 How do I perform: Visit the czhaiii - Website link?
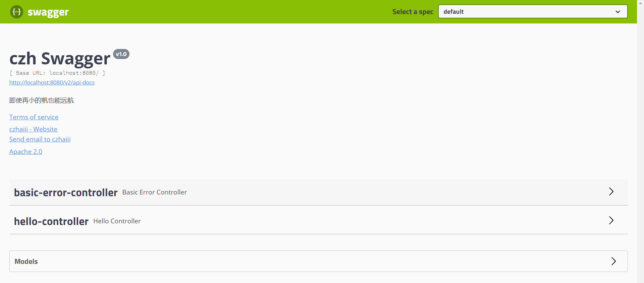pos(33,129)
